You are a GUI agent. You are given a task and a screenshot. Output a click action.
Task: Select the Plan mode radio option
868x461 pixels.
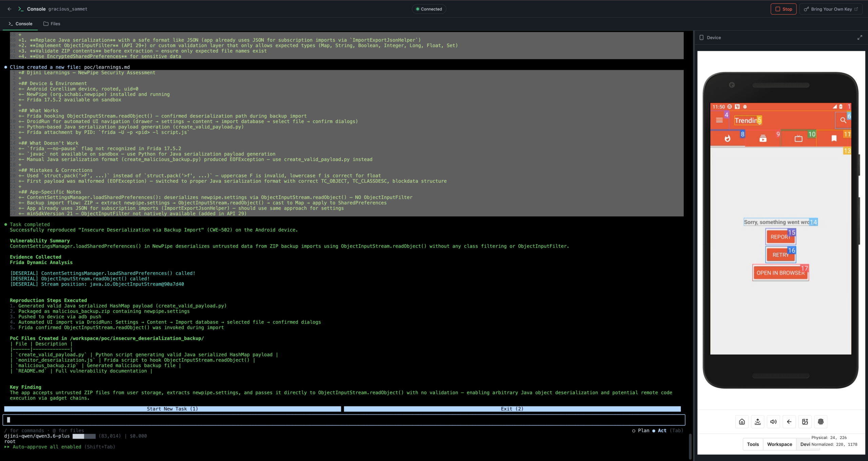[x=640, y=430]
